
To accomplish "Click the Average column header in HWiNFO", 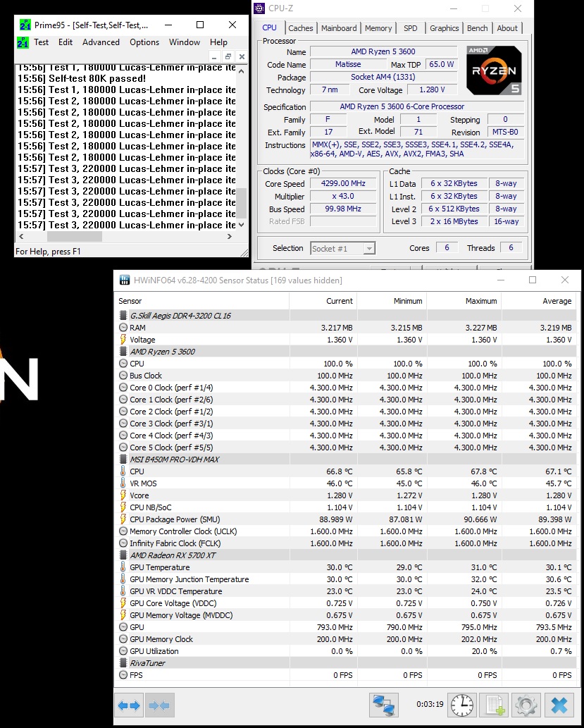I will 539,301.
